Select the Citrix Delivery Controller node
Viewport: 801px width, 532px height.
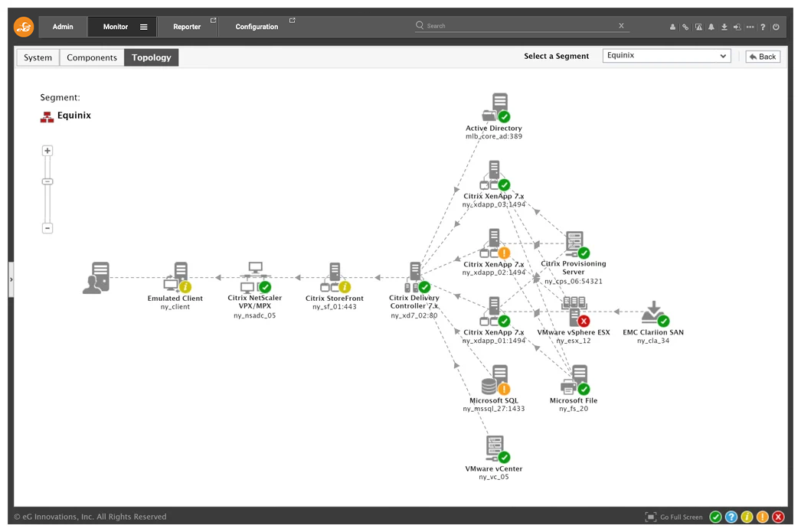coord(417,278)
